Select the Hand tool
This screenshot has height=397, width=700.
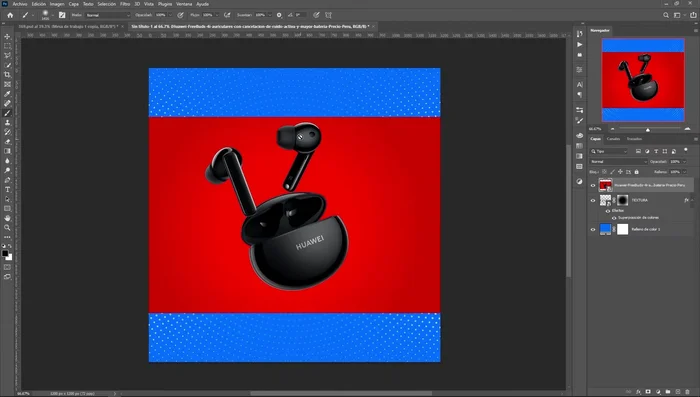click(7, 218)
